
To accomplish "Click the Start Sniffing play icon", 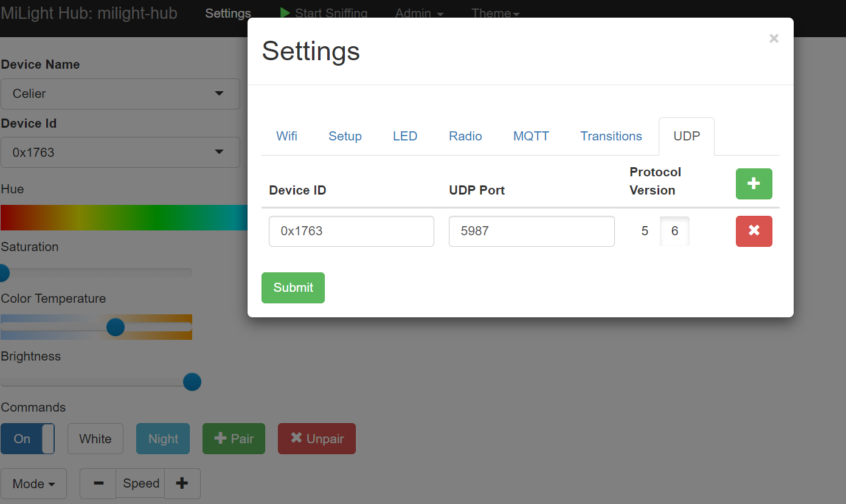I will 285,12.
